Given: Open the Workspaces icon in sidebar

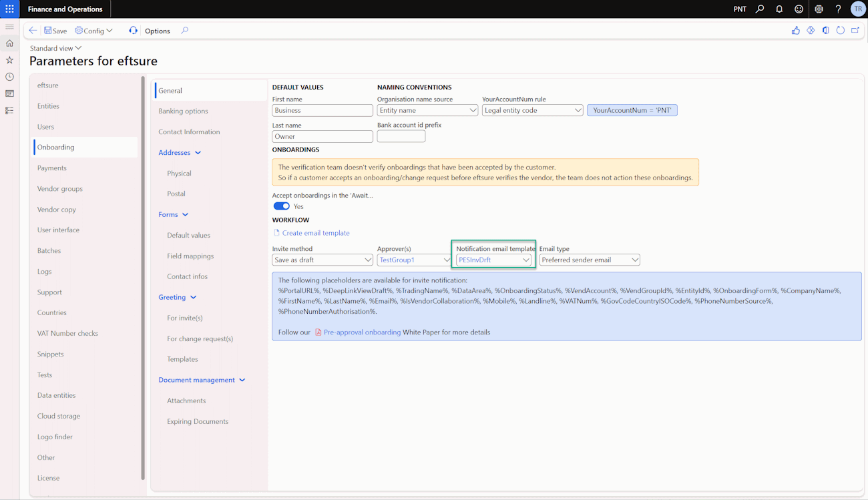Looking at the screenshot, I should point(9,93).
